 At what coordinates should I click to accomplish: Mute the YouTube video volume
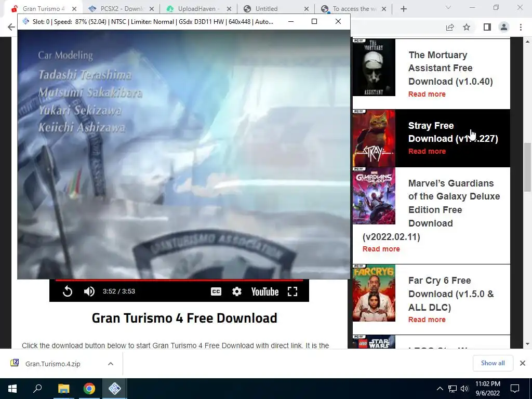89,291
